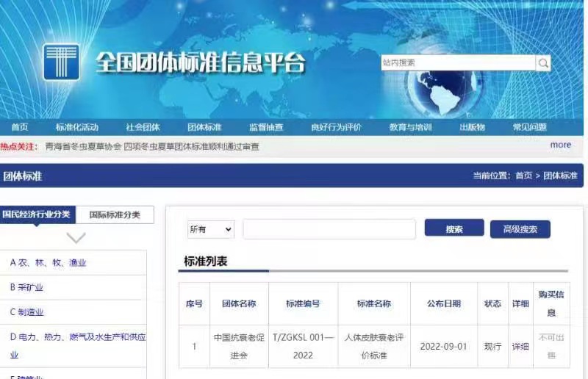Go to 社会团体 menu item
Image resolution: width=588 pixels, height=379 pixels.
coord(143,127)
